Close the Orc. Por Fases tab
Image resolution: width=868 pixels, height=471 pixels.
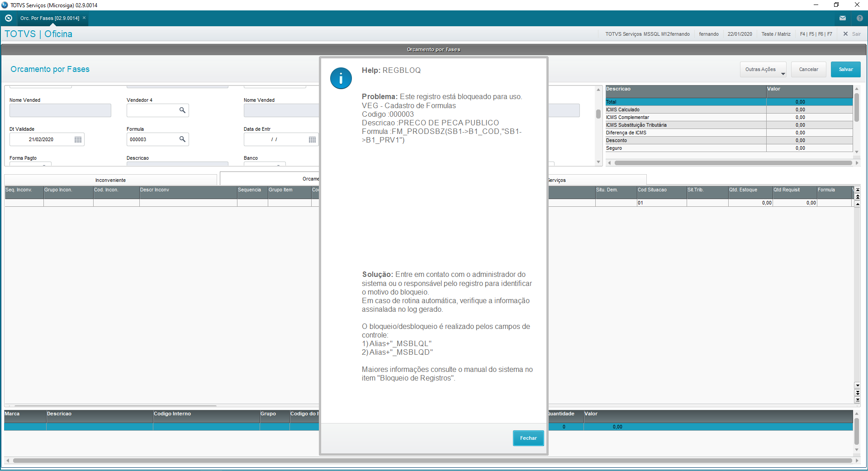coord(84,18)
